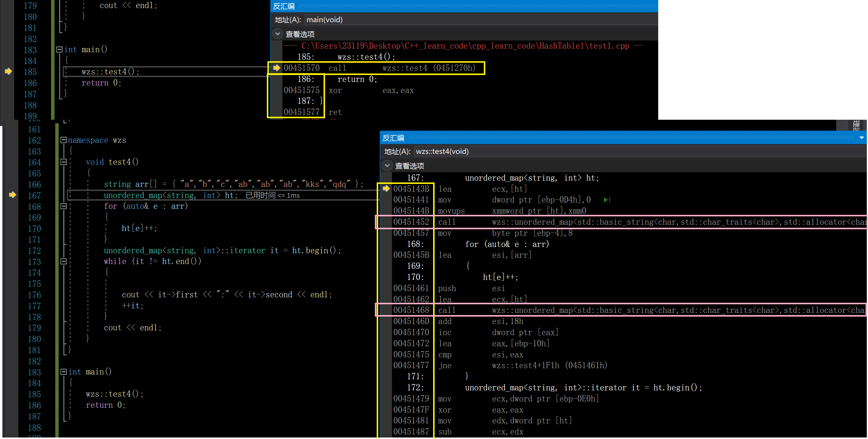Click the xor eax,eax line at 00451575
868x439 pixels.
pyautogui.click(x=349, y=90)
